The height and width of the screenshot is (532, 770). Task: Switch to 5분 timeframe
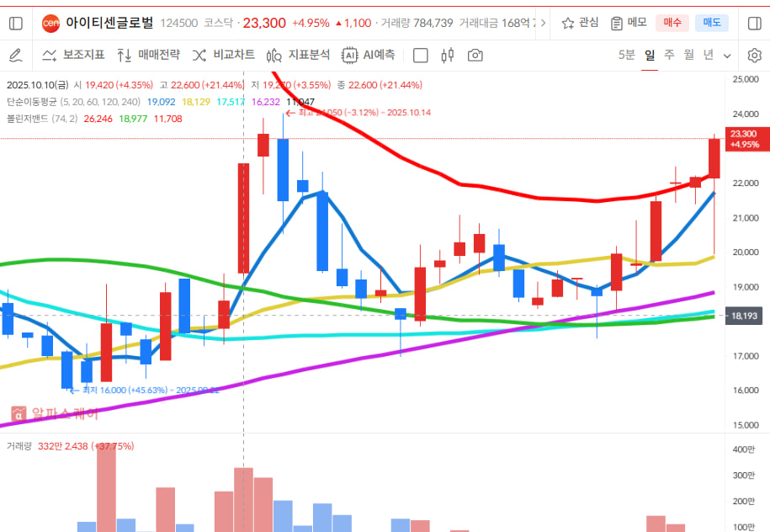626,55
